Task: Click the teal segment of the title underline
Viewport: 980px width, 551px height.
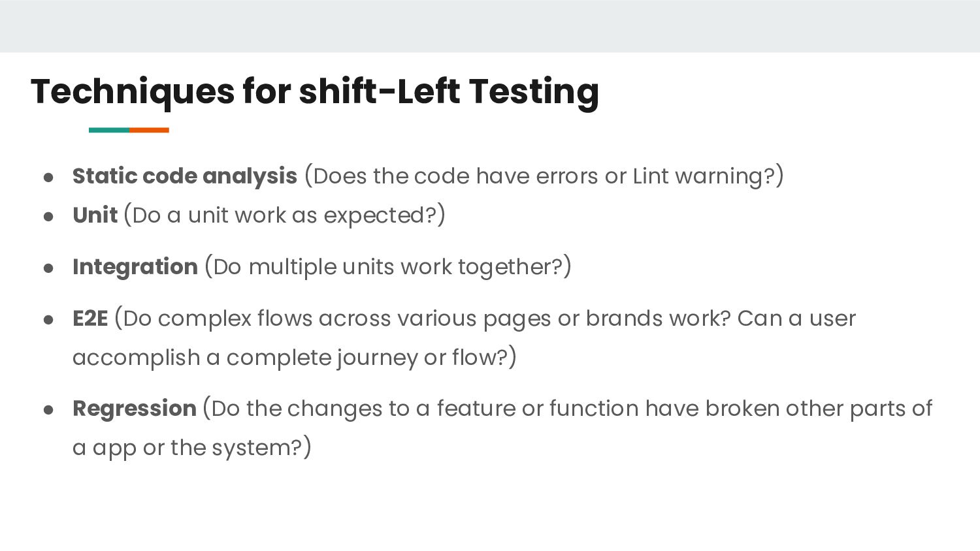Action: [x=109, y=130]
